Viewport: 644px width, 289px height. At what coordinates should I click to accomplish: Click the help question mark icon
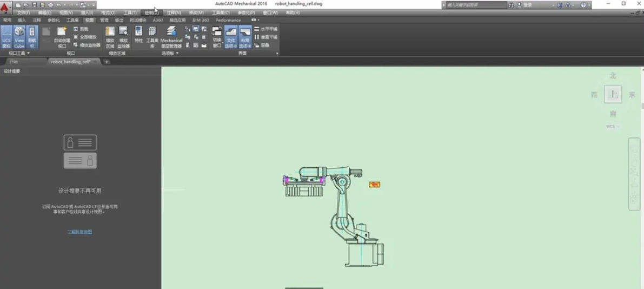click(583, 5)
